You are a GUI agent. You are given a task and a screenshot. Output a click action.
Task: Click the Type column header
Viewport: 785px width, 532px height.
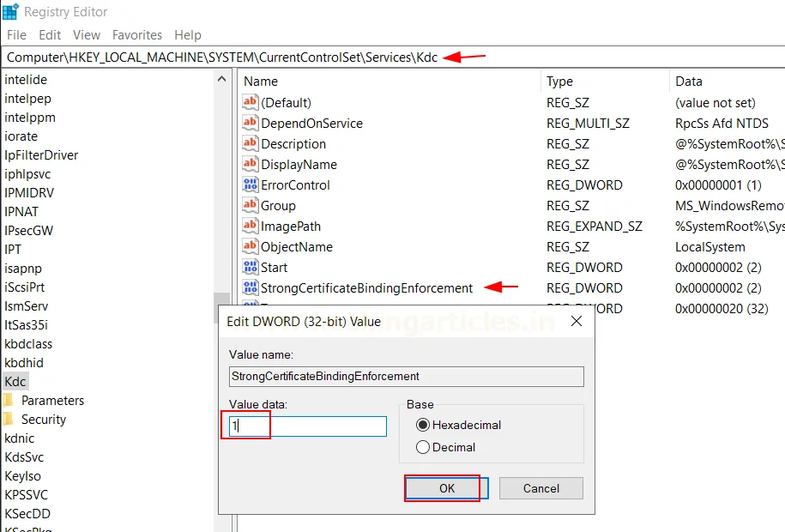560,82
